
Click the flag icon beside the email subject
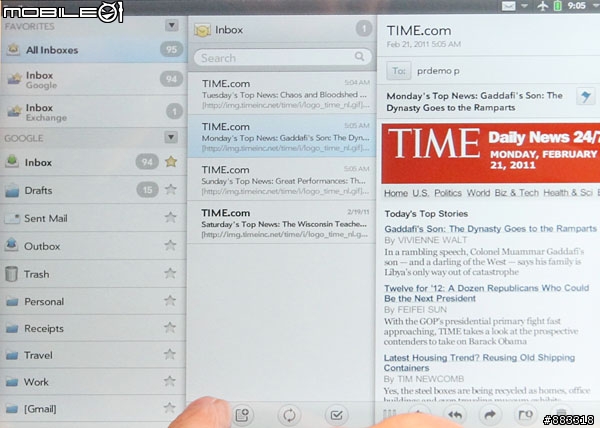[x=585, y=96]
